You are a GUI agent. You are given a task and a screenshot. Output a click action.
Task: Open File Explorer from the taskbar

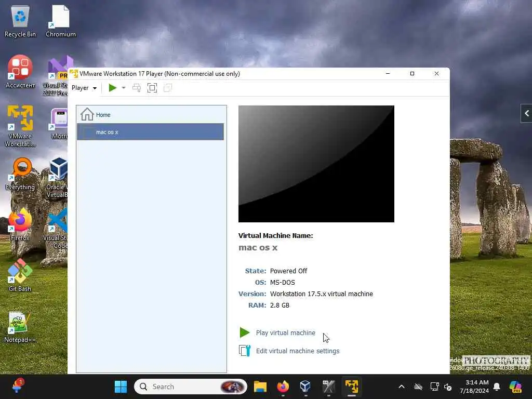260,387
